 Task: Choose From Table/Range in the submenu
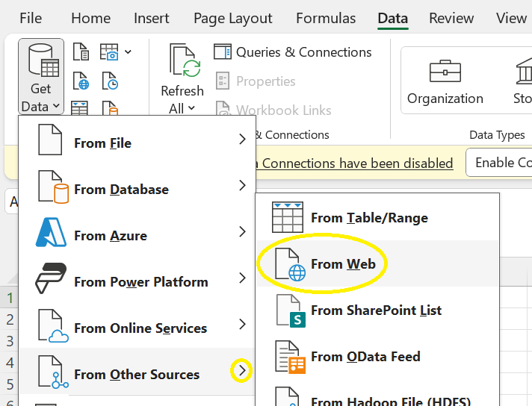(x=377, y=217)
